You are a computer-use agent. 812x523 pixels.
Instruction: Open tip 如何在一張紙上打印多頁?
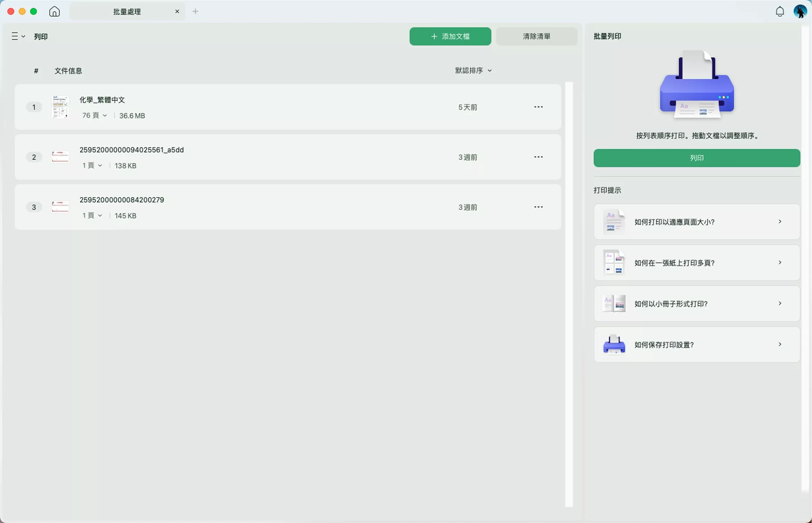tap(697, 263)
